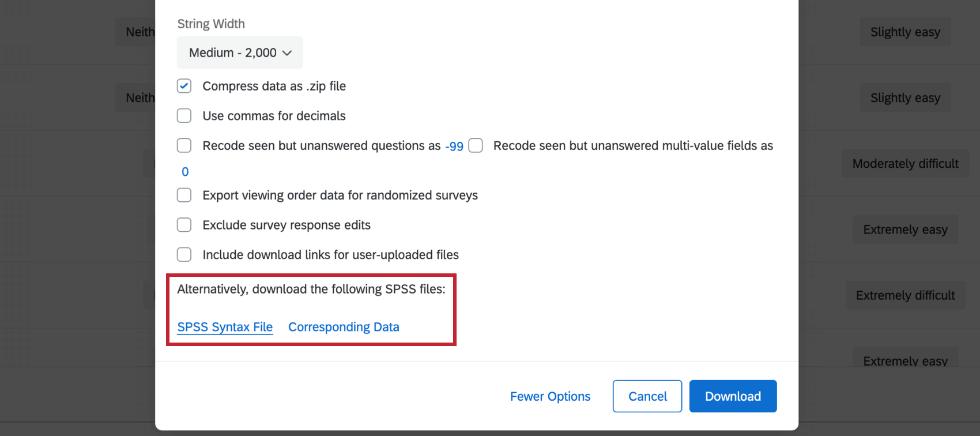The image size is (980, 436).
Task: Open the Corresponding Data link
Action: tap(344, 326)
